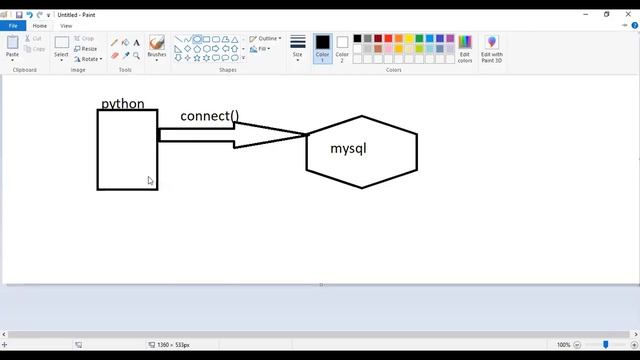Screen dimensions: 640x360
Task: Choose the Right arrow shape
Action: 216,49
